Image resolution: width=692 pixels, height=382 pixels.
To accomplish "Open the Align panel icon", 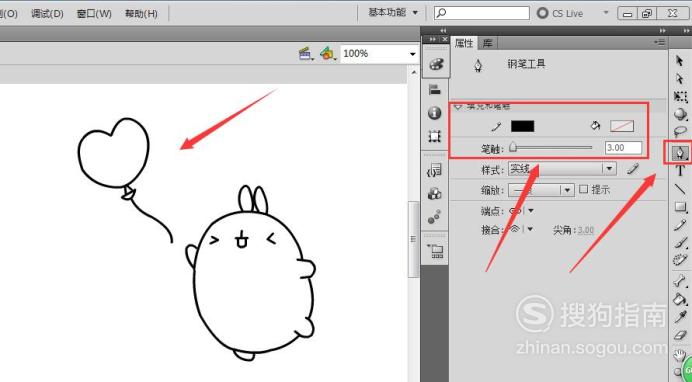I will pos(435,90).
